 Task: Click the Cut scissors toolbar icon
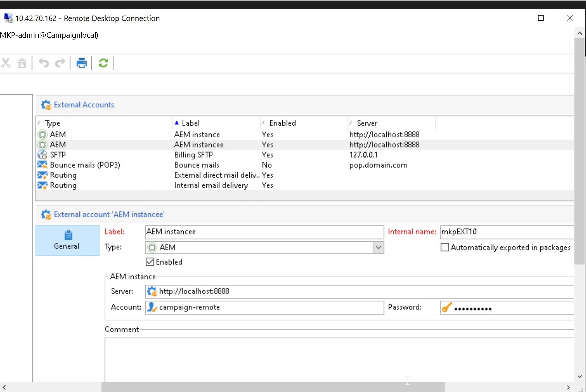(5, 63)
